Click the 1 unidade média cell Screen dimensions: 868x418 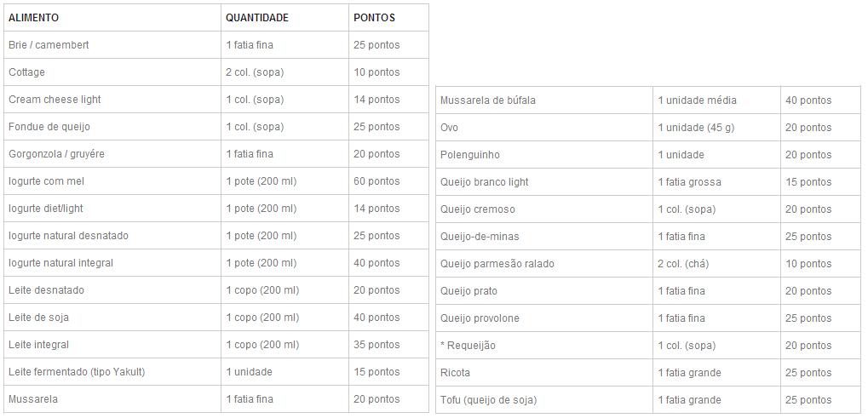click(x=697, y=100)
